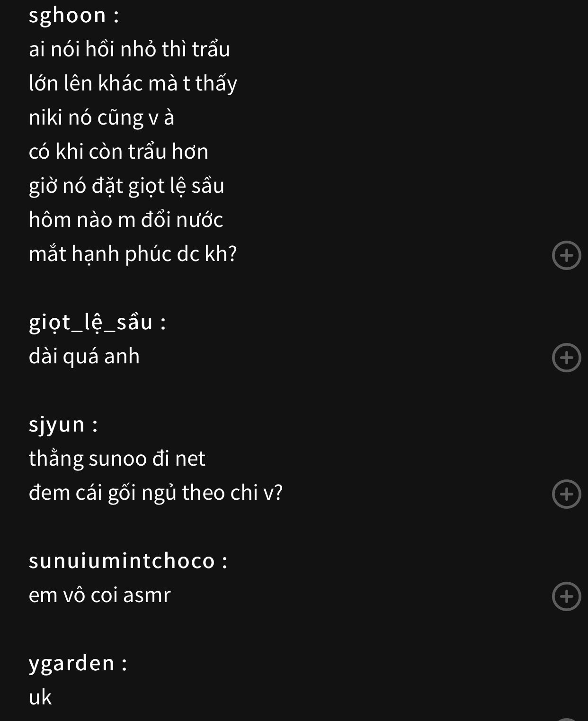Click the plus icon next to "em vô coi asmr"
Image resolution: width=588 pixels, height=721 pixels.
tap(566, 596)
